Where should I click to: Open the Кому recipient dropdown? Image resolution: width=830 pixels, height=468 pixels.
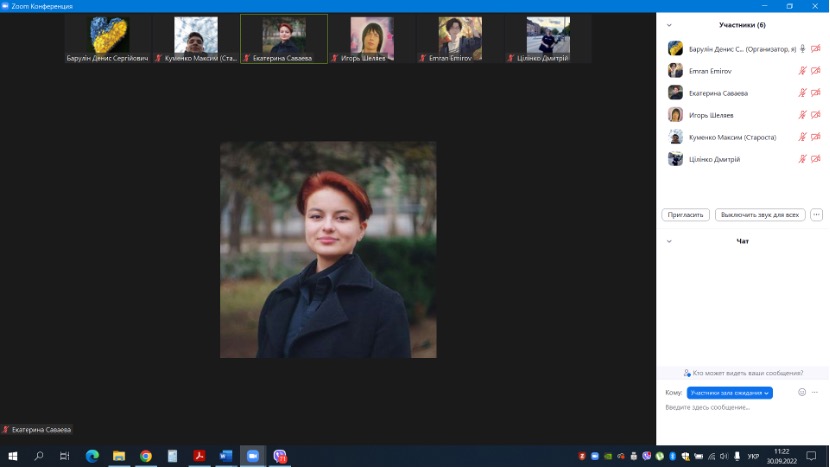[x=729, y=393]
